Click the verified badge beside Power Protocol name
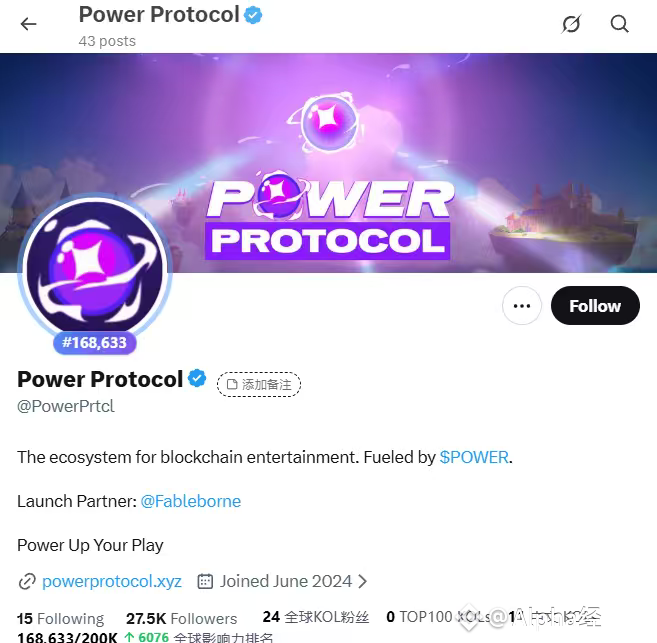Image resolution: width=657 pixels, height=643 pixels. 197,378
